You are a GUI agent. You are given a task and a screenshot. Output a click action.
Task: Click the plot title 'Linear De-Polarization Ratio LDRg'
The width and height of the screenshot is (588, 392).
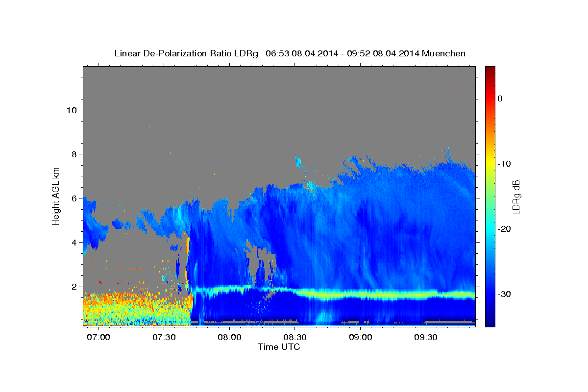point(186,53)
